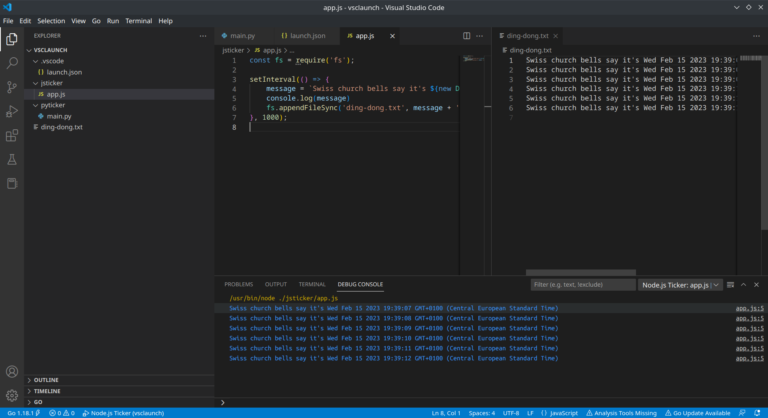The height and width of the screenshot is (418, 768).
Task: Open the Go menu
Action: coord(96,21)
